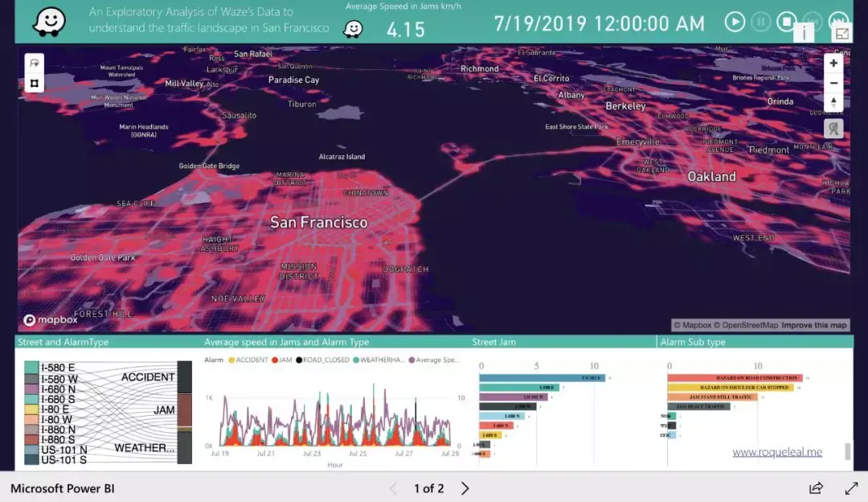This screenshot has width=868, height=502.
Task: Expand the report to full screen
Action: coord(850,488)
